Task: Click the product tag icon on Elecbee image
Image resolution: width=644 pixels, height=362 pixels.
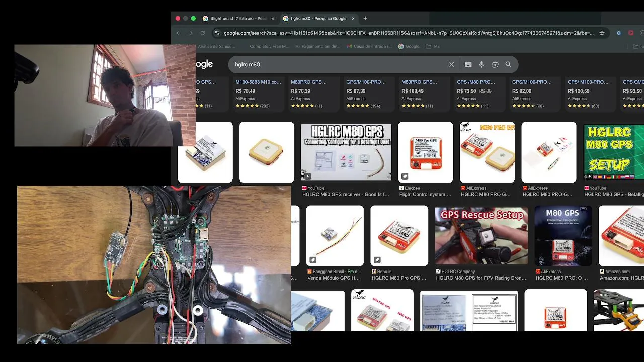Action: tap(405, 176)
